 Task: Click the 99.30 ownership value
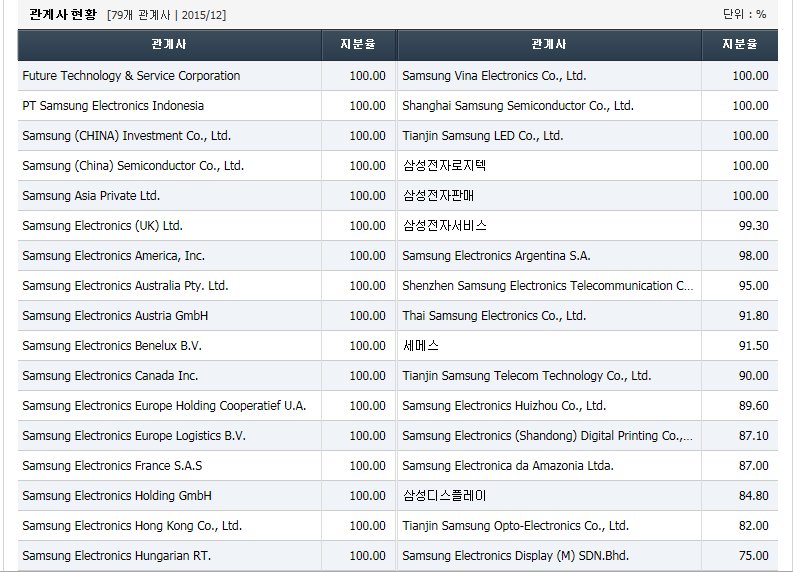point(754,226)
